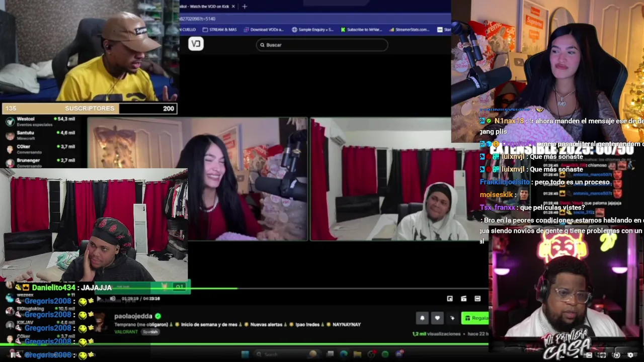
Task: Open the 'StreamerStats.com' bookmark
Action: 409,30
